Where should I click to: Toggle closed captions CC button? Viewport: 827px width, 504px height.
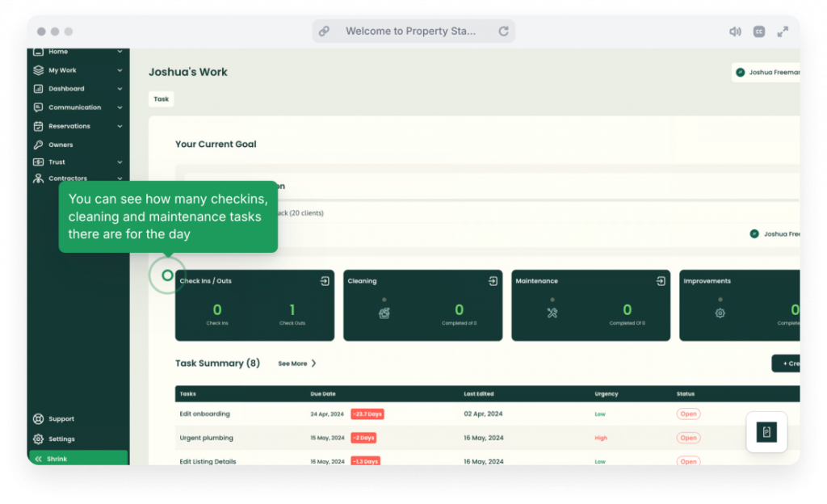(759, 31)
